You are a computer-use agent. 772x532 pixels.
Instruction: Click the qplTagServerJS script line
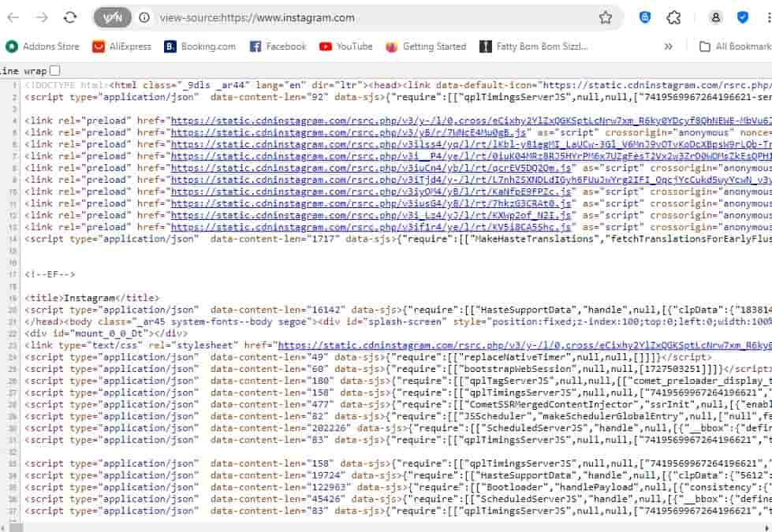click(398, 381)
